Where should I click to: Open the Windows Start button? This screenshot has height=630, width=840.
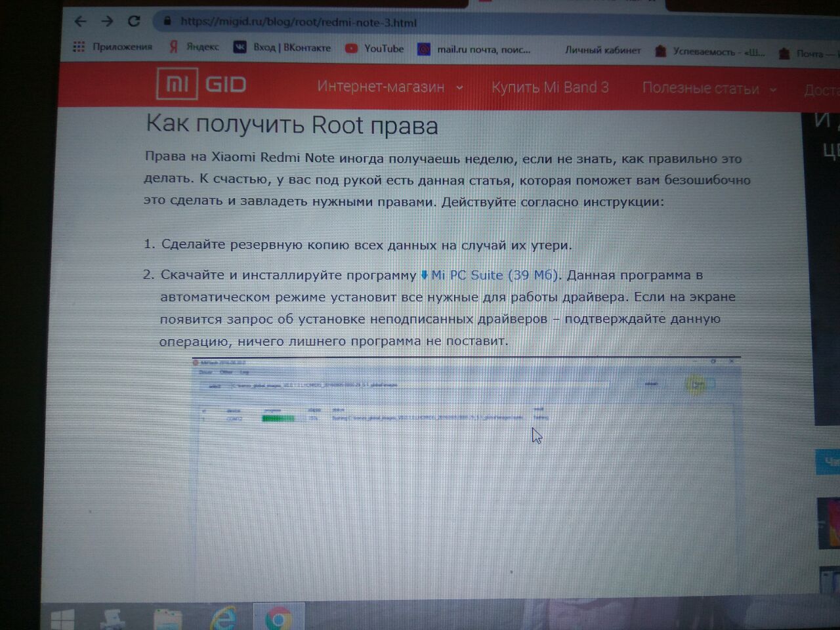click(63, 619)
